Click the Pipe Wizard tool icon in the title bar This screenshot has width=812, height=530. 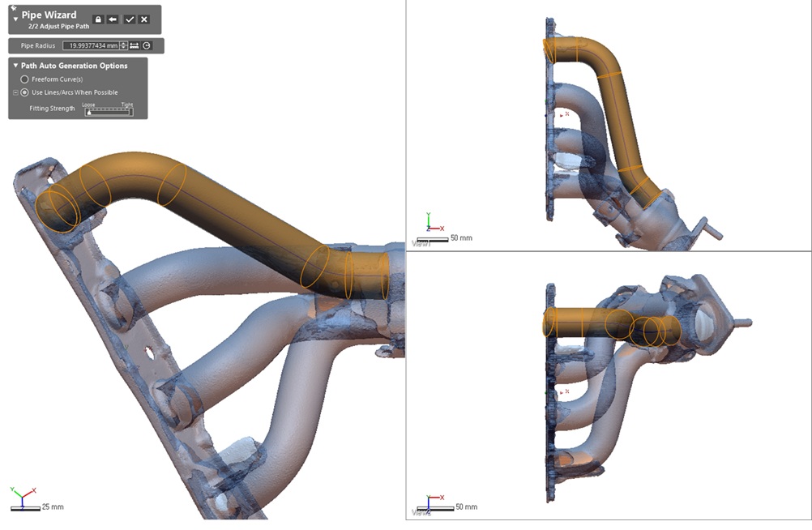13,7
